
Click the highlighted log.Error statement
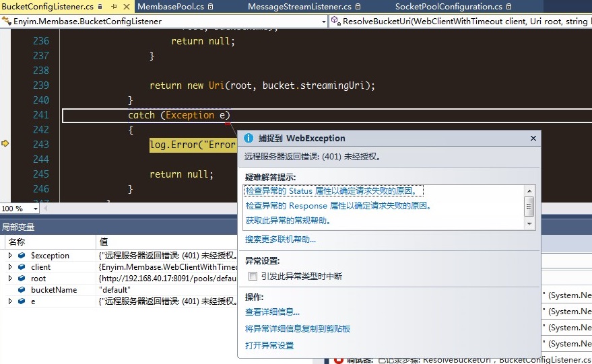click(x=193, y=145)
